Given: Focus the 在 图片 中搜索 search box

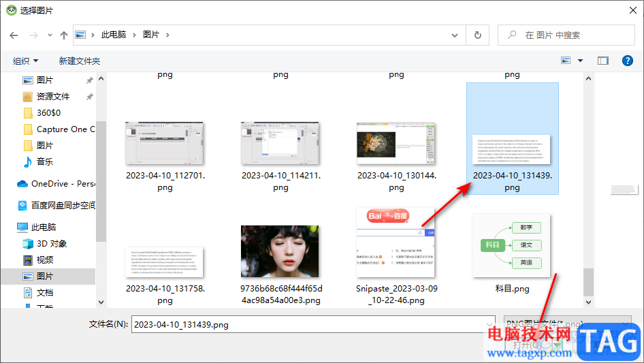Looking at the screenshot, I should (566, 35).
